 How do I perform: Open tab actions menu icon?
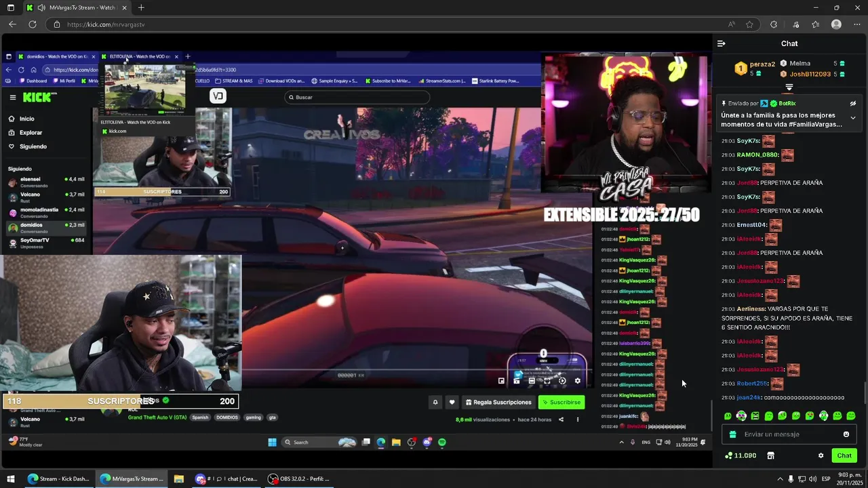click(x=10, y=7)
